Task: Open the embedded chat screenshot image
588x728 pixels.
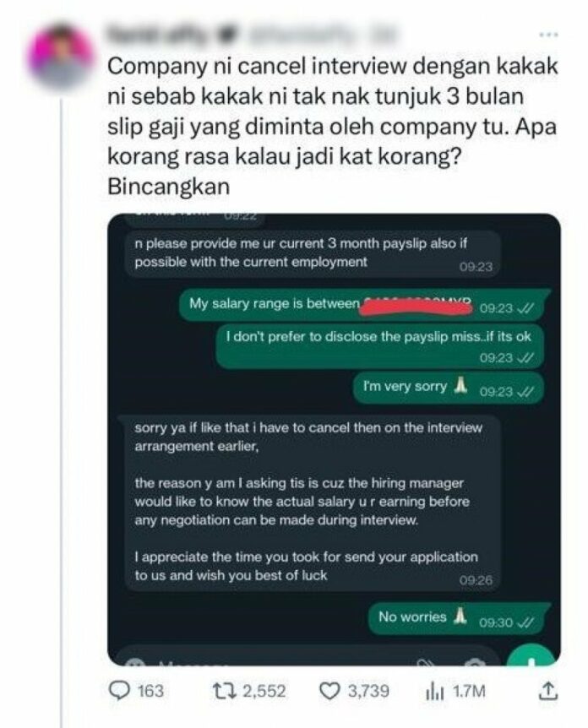Action: click(334, 440)
